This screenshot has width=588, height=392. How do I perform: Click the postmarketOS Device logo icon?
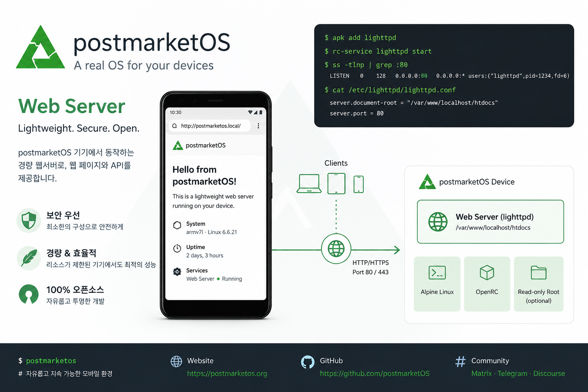pyautogui.click(x=427, y=182)
